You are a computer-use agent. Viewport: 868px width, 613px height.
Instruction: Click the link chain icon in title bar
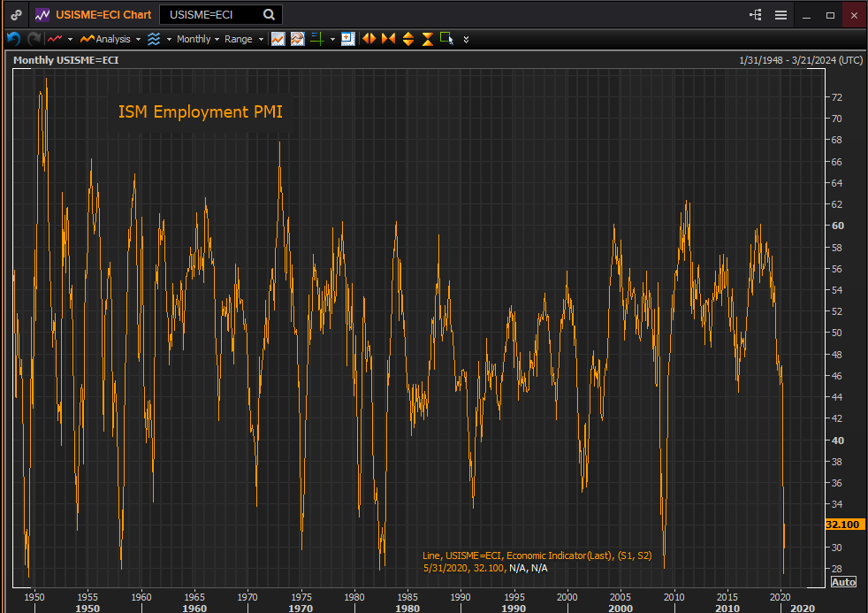pos(17,15)
